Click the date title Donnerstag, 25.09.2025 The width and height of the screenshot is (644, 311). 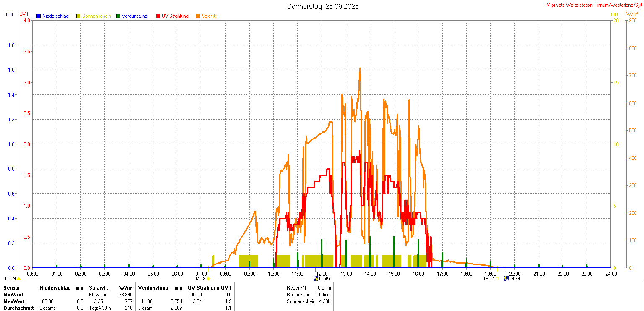[x=323, y=6]
